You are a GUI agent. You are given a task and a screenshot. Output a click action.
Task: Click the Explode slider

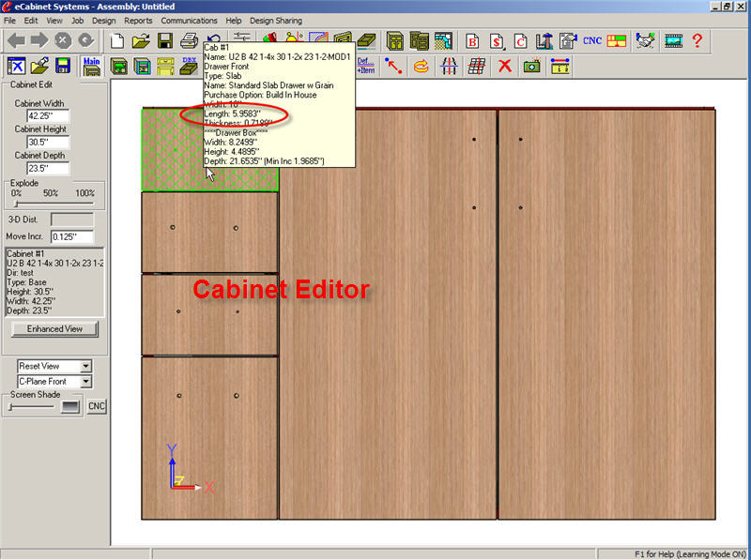[54, 204]
